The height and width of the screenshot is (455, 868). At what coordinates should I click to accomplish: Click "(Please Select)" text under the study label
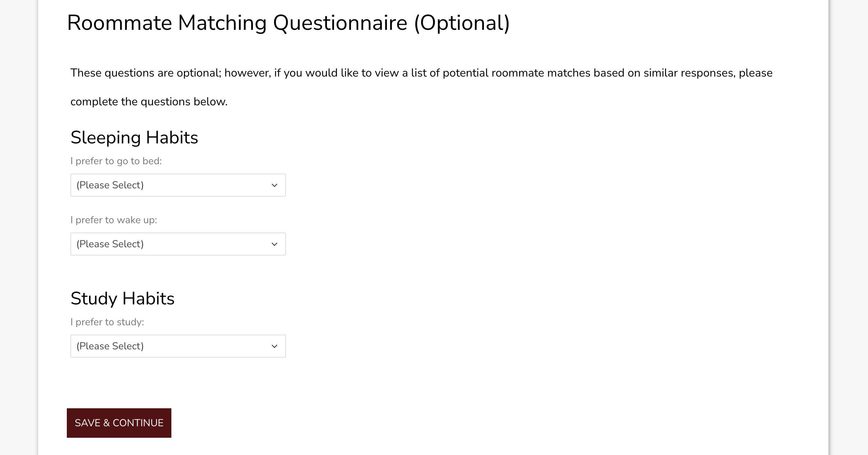pyautogui.click(x=110, y=346)
